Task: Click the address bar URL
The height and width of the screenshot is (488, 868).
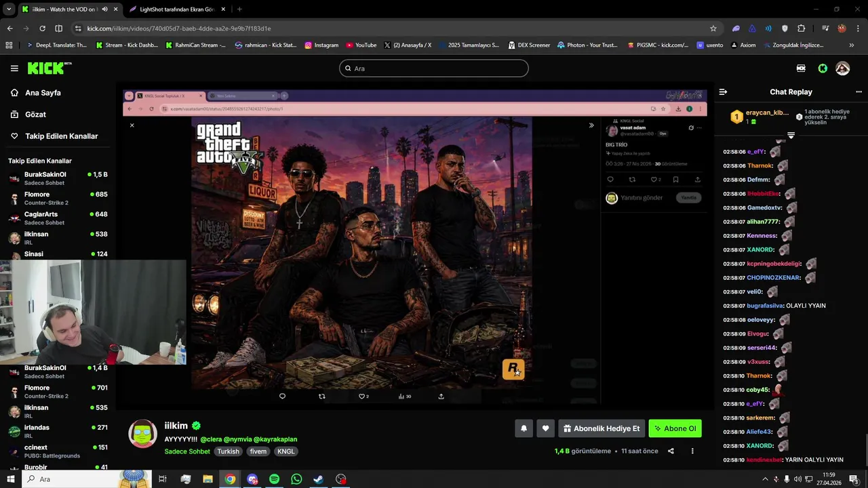Action: point(179,28)
